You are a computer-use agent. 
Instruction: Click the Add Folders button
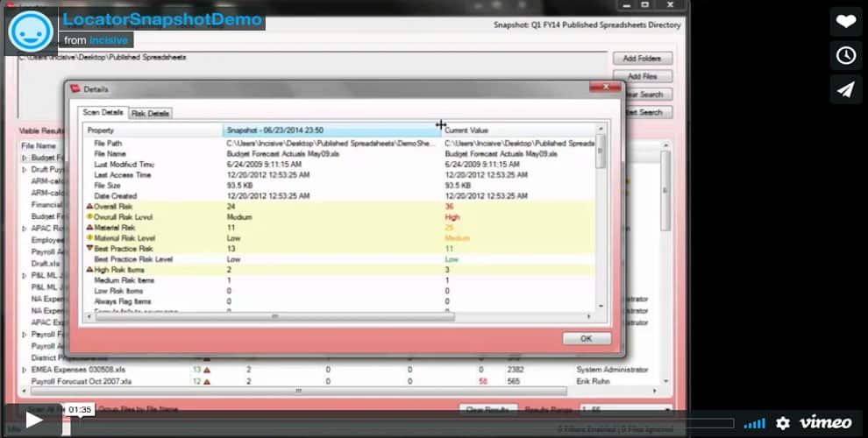(x=642, y=58)
